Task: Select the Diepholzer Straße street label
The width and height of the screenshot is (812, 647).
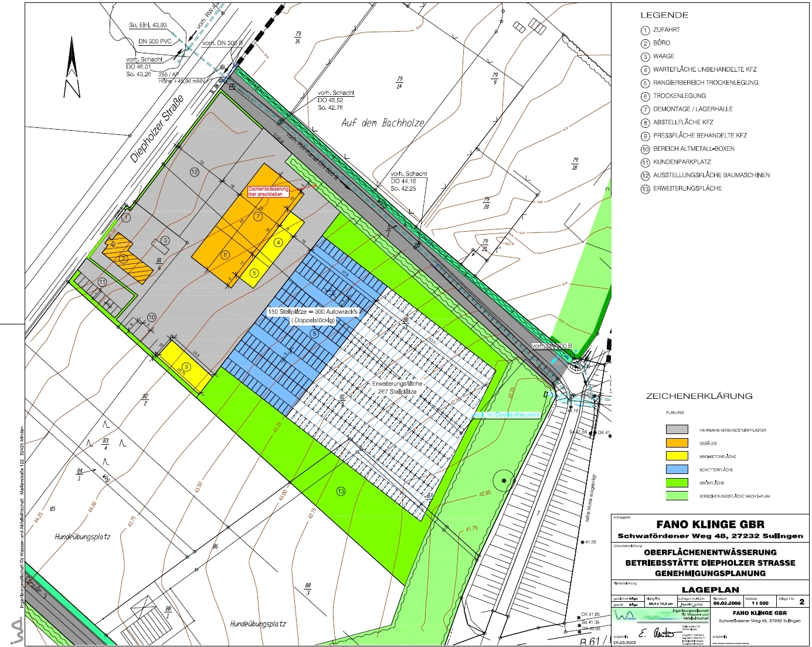Action: (157, 128)
